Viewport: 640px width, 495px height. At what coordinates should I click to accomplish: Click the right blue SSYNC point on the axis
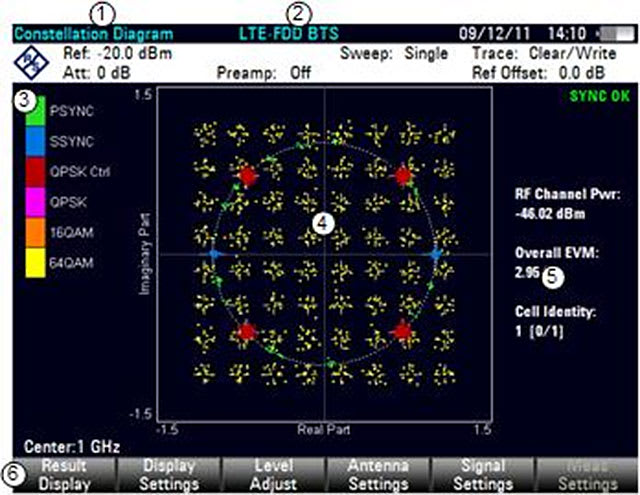436,254
